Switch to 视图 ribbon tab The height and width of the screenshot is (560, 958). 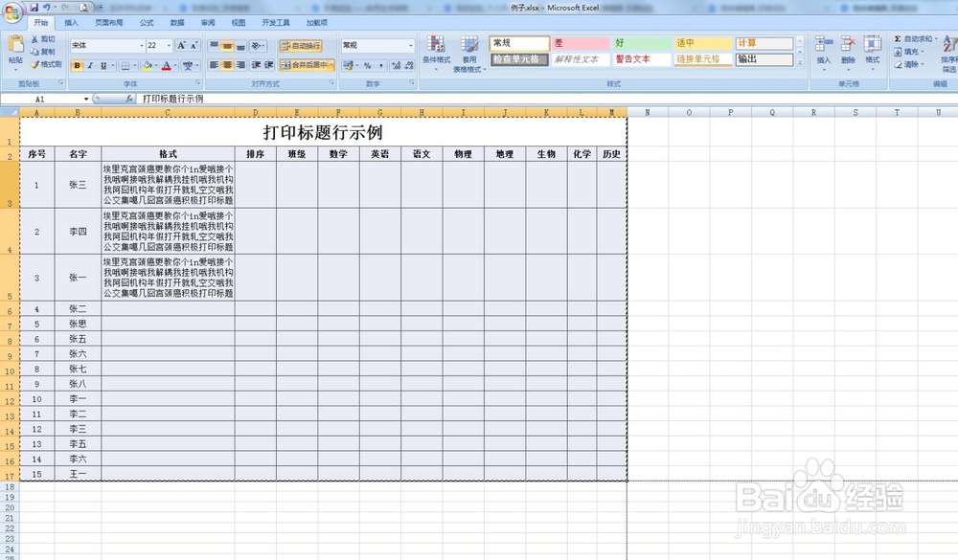click(x=239, y=23)
